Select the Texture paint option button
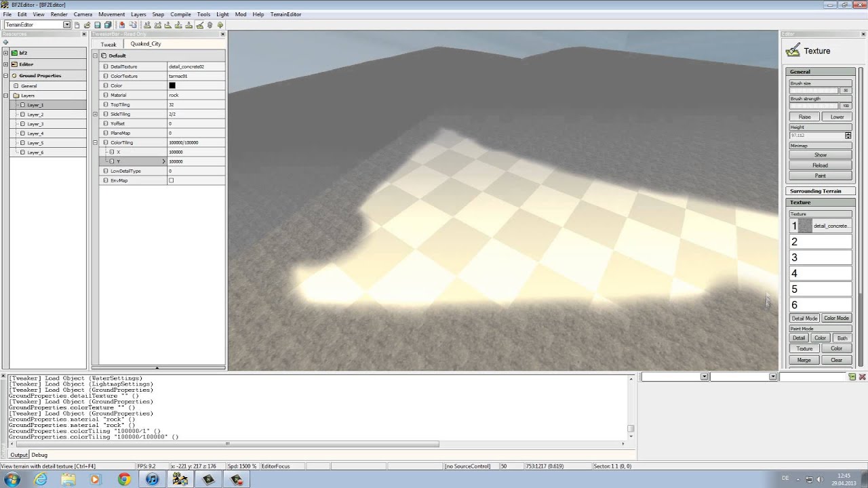The image size is (868, 488). pos(804,348)
